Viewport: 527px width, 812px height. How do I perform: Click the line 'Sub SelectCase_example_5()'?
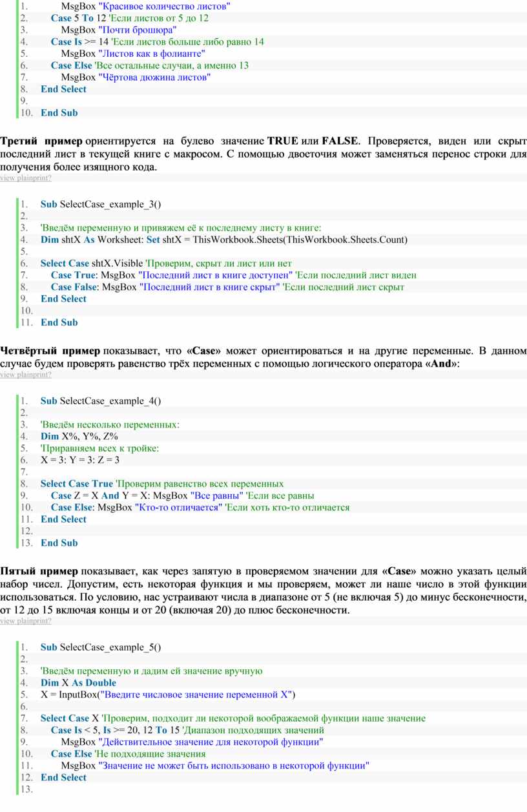[x=101, y=647]
